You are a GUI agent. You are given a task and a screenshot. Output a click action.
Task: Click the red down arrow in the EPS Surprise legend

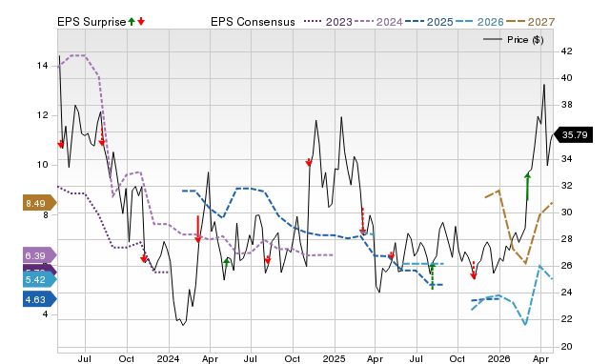(x=141, y=21)
